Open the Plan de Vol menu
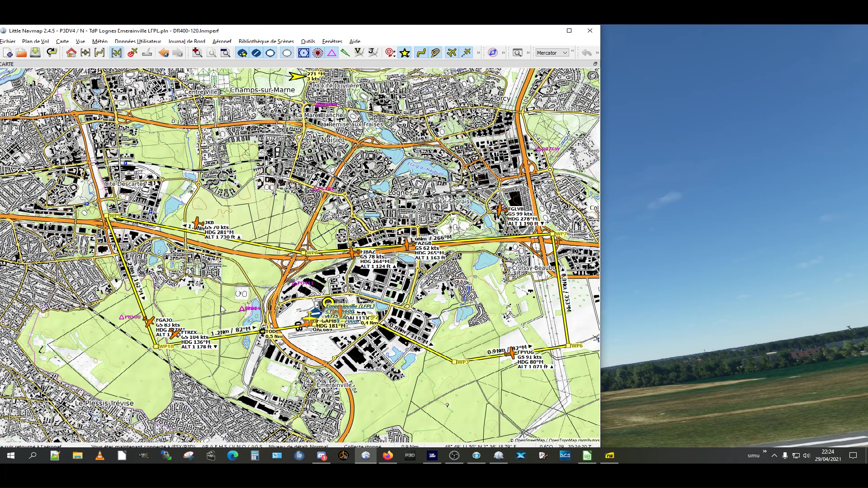Screen dimensions: 868x488 [x=35, y=41]
